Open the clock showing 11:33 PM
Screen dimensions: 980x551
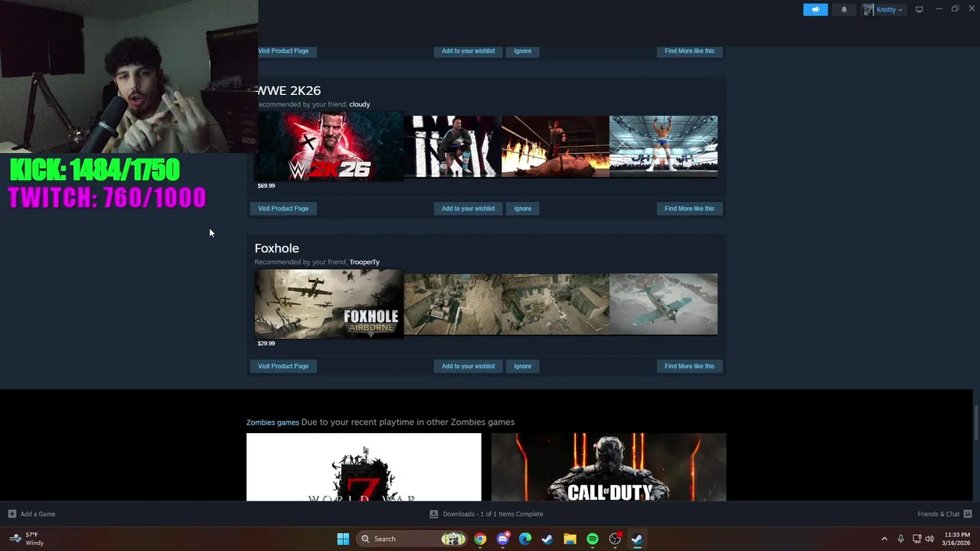pos(957,539)
